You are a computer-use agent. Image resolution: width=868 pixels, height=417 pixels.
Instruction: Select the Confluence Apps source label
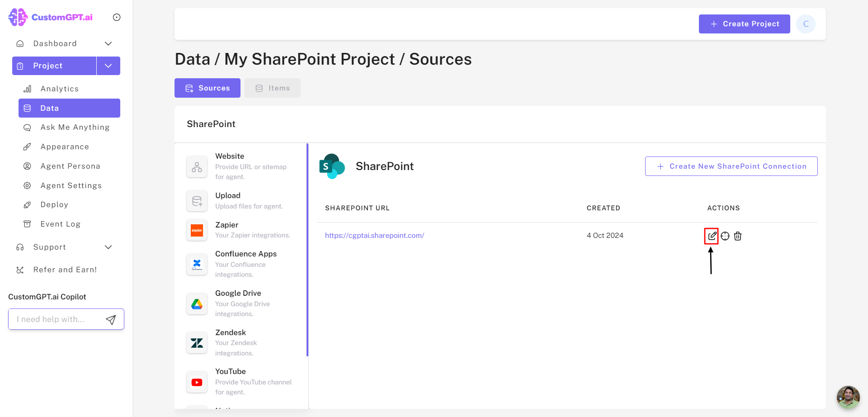point(246,254)
